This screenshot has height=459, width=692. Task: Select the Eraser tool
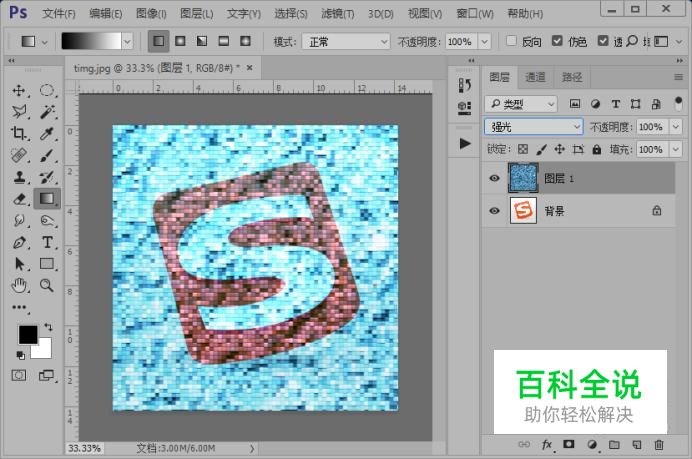(19, 199)
